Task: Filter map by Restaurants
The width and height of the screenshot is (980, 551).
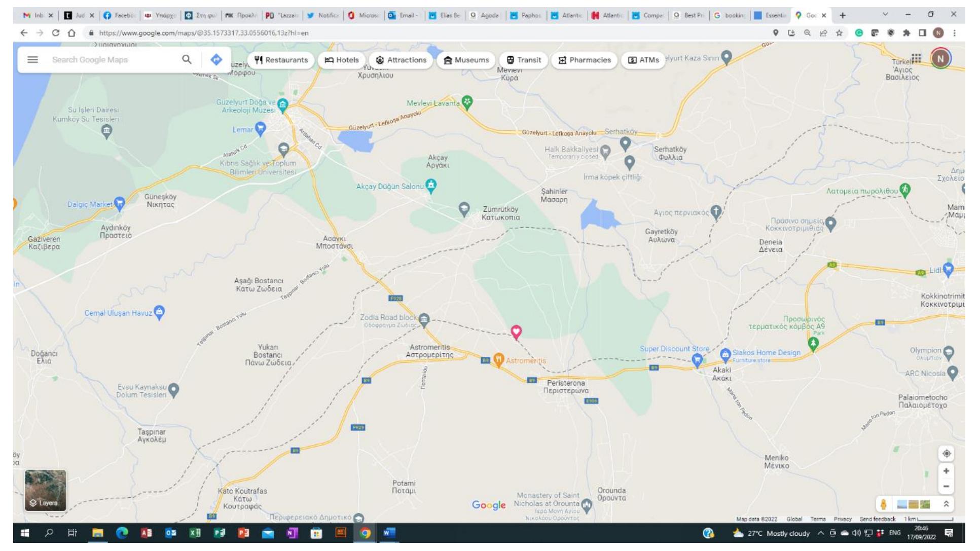Action: tap(281, 60)
